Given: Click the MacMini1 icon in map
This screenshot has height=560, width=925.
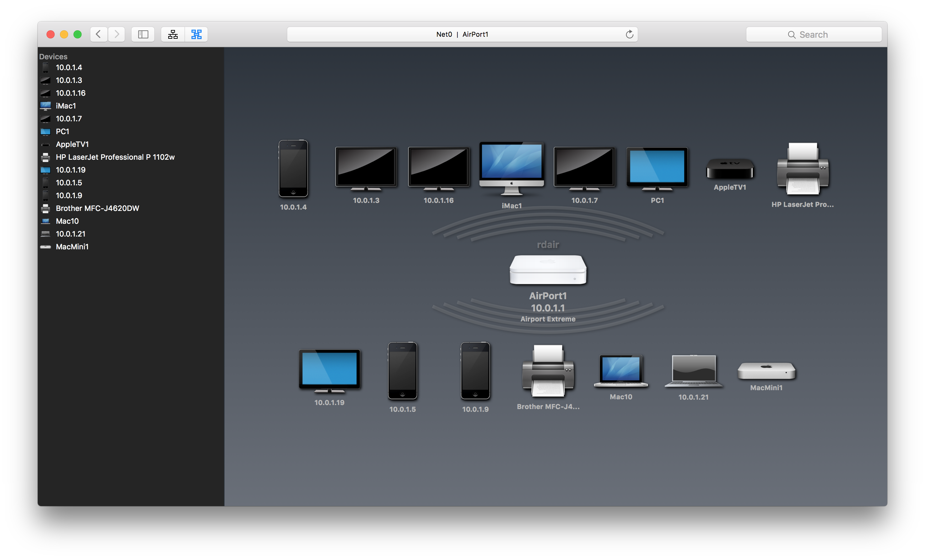Looking at the screenshot, I should 766,371.
